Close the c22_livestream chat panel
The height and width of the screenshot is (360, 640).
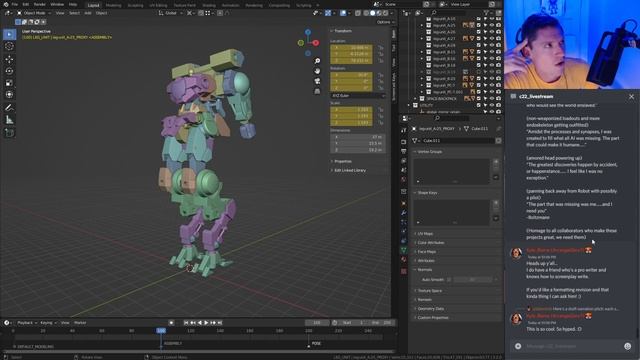point(631,97)
